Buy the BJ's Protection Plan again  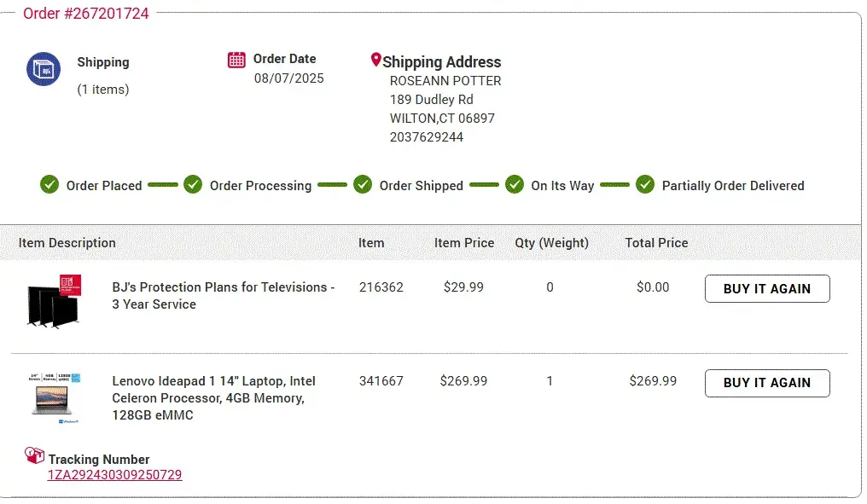point(766,289)
